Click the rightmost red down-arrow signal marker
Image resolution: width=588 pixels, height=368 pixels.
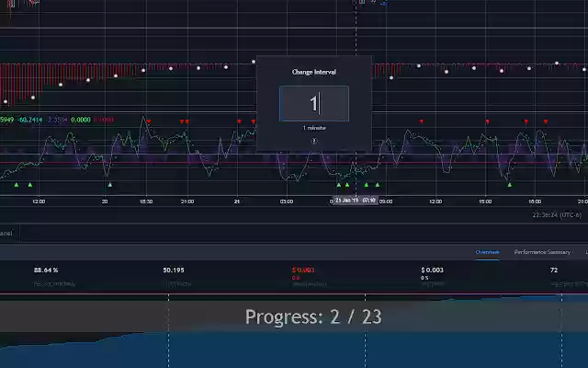[x=546, y=121]
